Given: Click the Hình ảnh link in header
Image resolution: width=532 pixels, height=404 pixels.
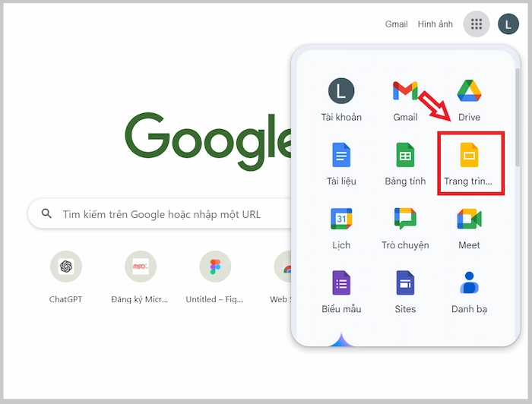Looking at the screenshot, I should click(435, 24).
